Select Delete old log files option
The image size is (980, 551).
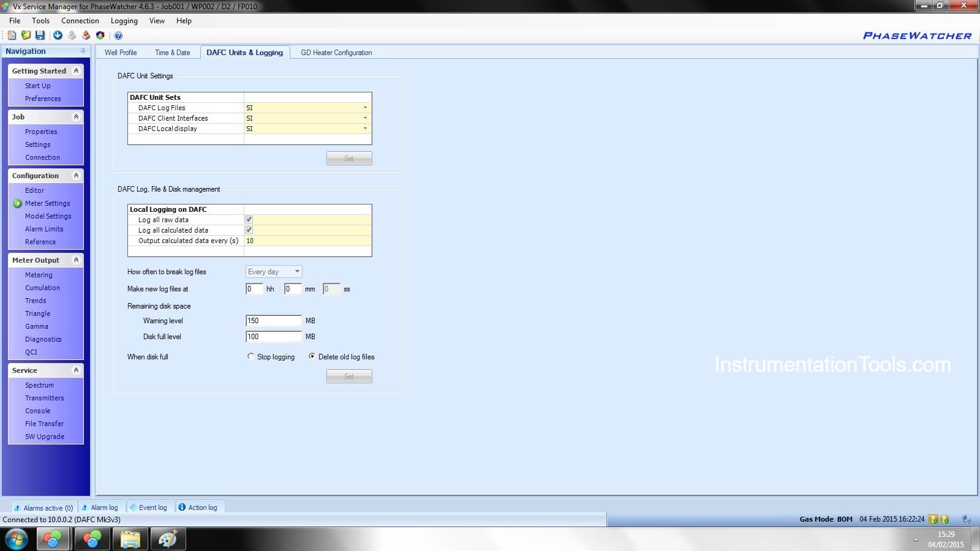click(x=312, y=356)
